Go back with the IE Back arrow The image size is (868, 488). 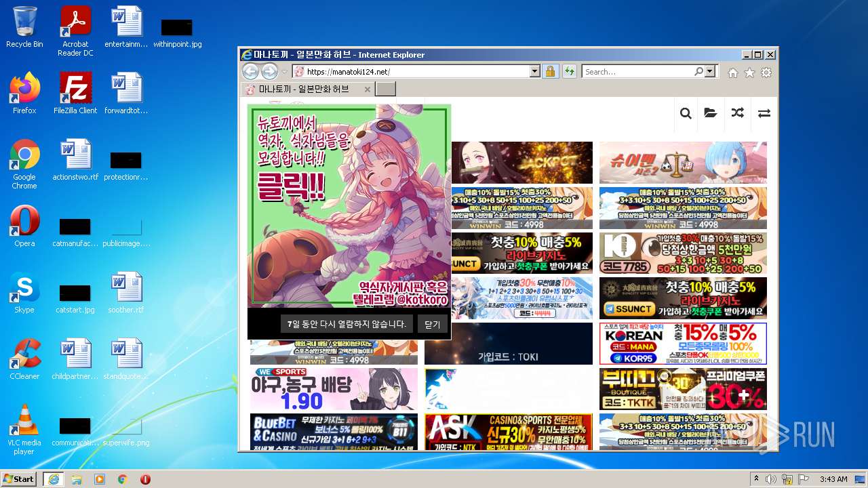click(x=250, y=71)
